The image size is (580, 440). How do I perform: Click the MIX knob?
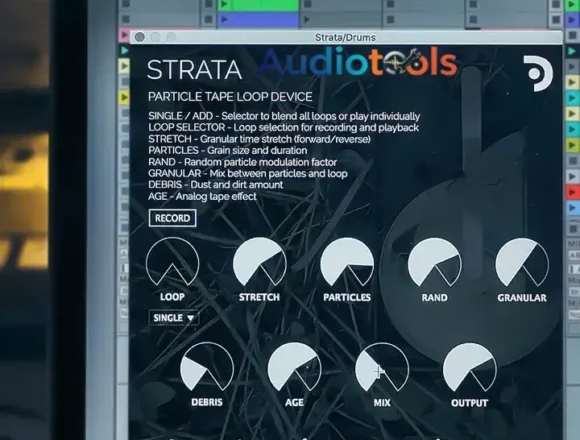pyautogui.click(x=382, y=368)
